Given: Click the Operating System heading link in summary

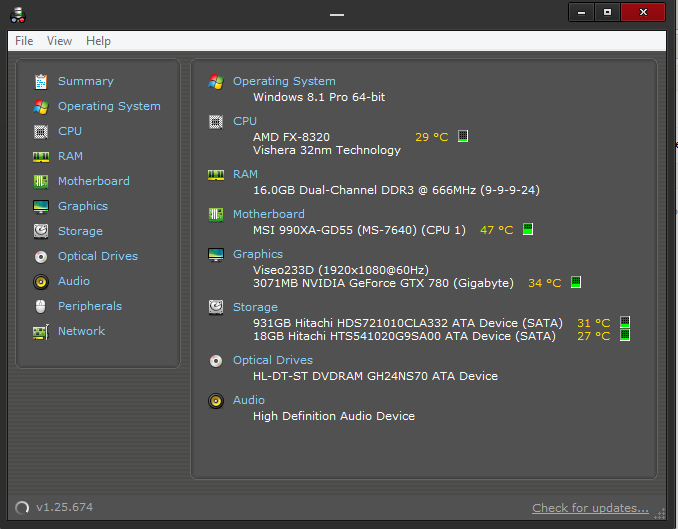Looking at the screenshot, I should click(284, 81).
